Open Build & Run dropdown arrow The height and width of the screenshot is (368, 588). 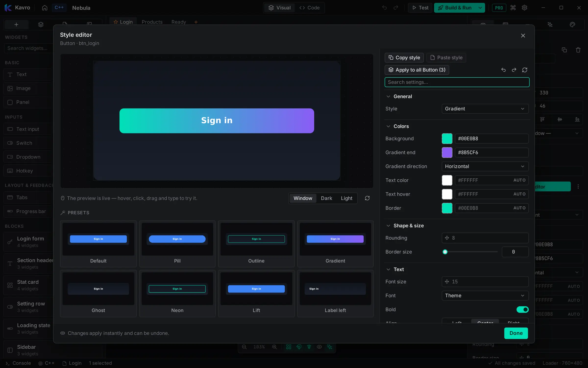tap(480, 8)
